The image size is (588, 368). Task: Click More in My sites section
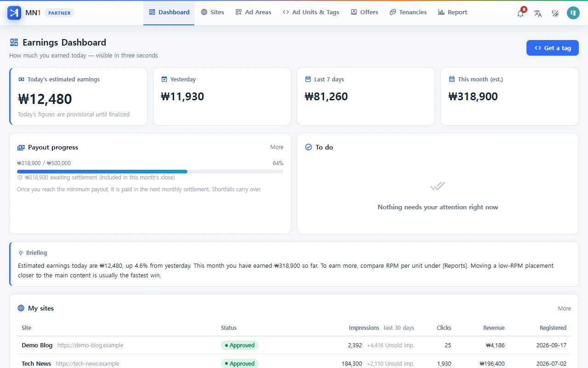[565, 309]
